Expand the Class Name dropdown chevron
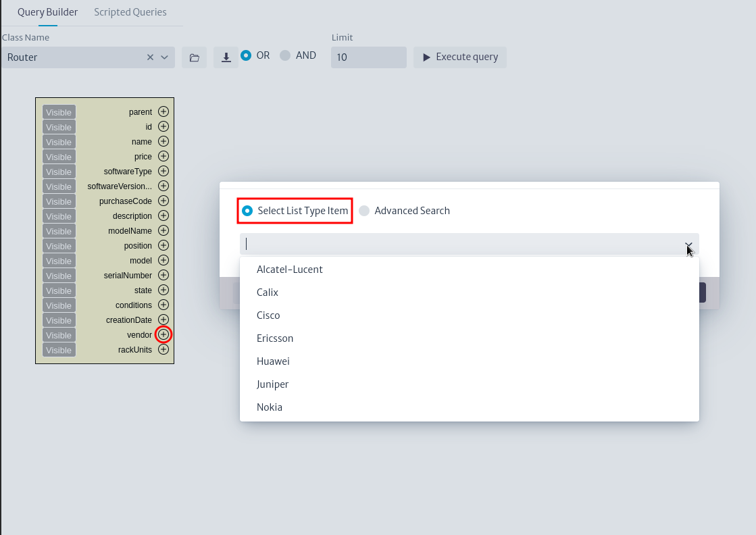 (165, 57)
